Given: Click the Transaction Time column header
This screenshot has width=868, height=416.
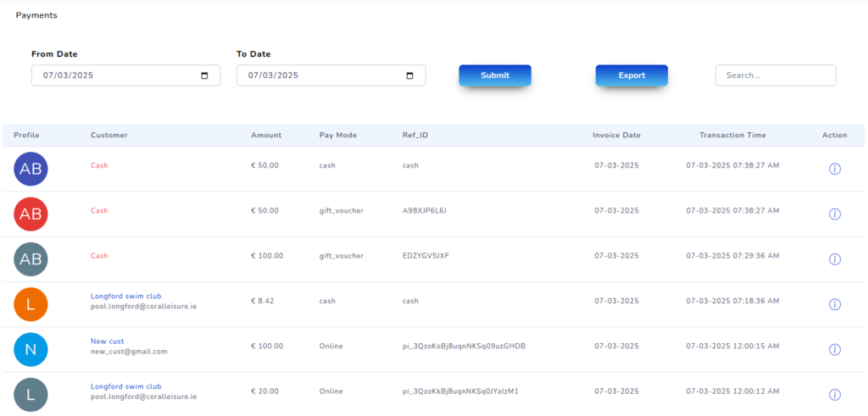Looking at the screenshot, I should (732, 136).
